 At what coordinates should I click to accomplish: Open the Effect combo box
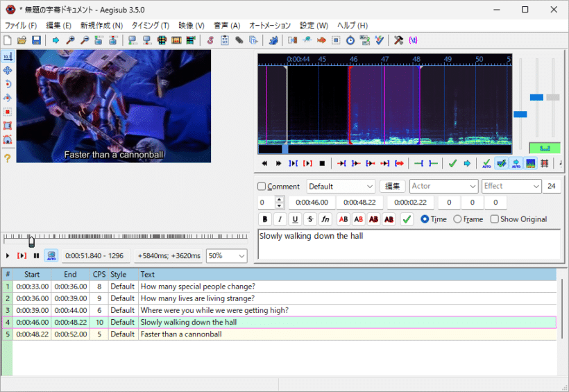point(511,186)
